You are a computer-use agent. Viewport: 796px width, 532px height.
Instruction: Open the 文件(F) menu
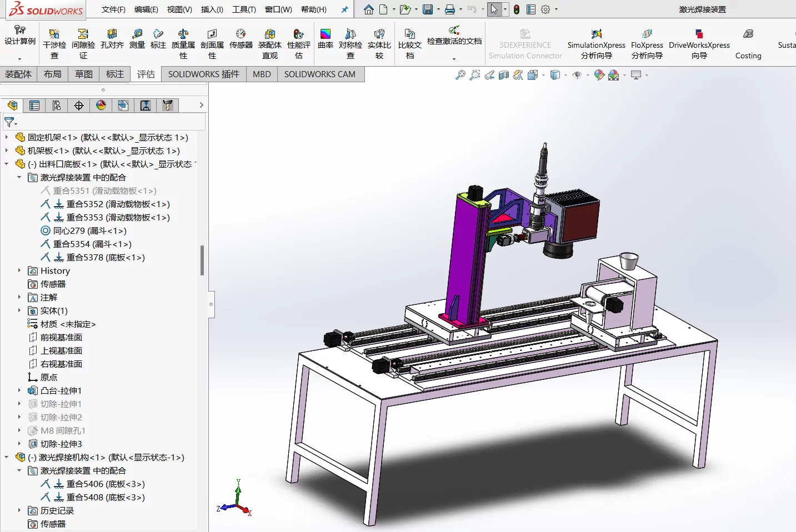(113, 9)
